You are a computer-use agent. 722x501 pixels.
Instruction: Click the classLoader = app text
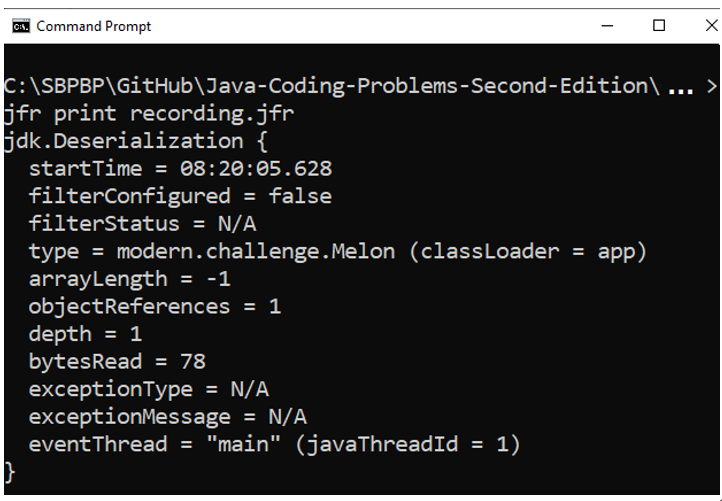[x=529, y=252]
